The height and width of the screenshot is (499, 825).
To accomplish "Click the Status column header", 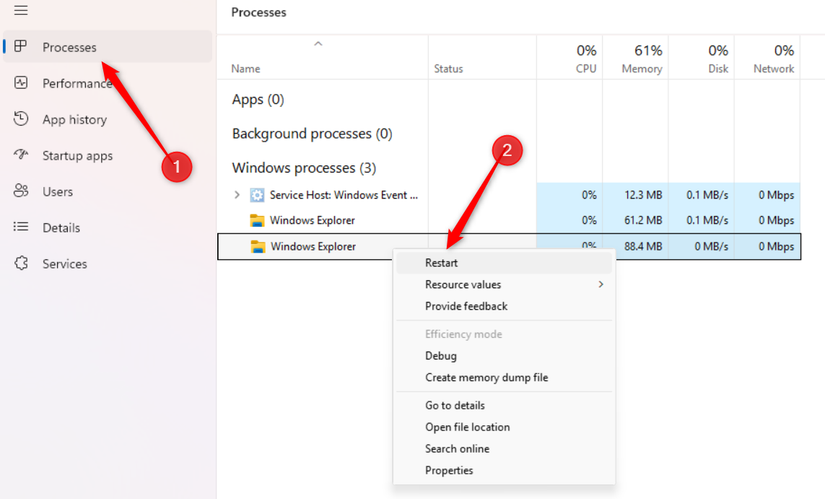I will pyautogui.click(x=448, y=69).
